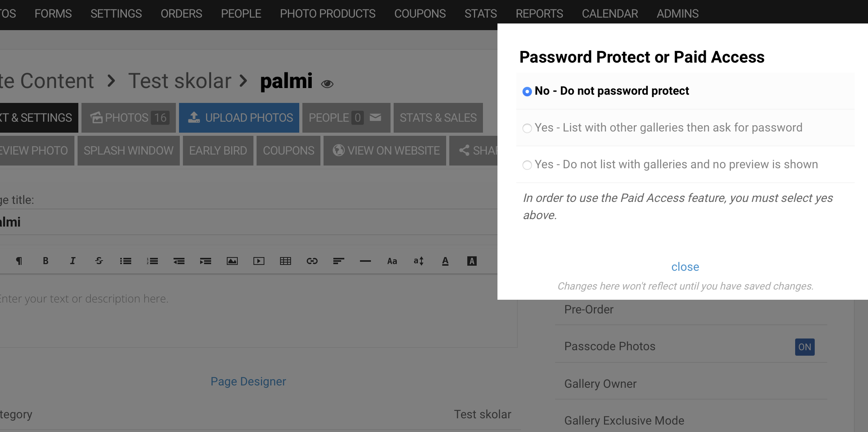Open the REPORTS menu

[x=539, y=14]
